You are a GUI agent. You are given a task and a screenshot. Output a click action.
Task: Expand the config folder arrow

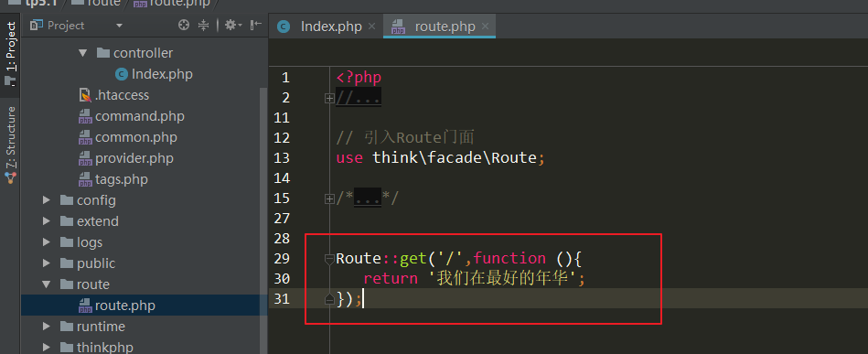47,200
